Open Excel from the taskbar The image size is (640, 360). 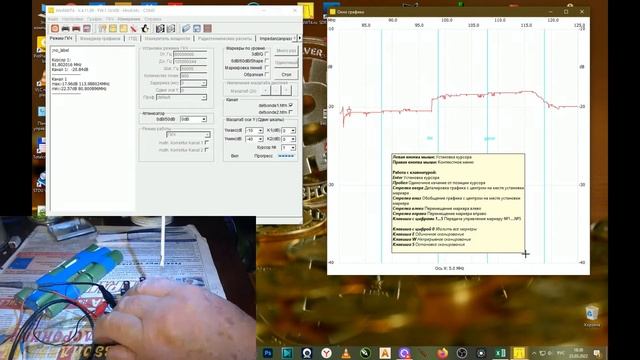point(500,353)
